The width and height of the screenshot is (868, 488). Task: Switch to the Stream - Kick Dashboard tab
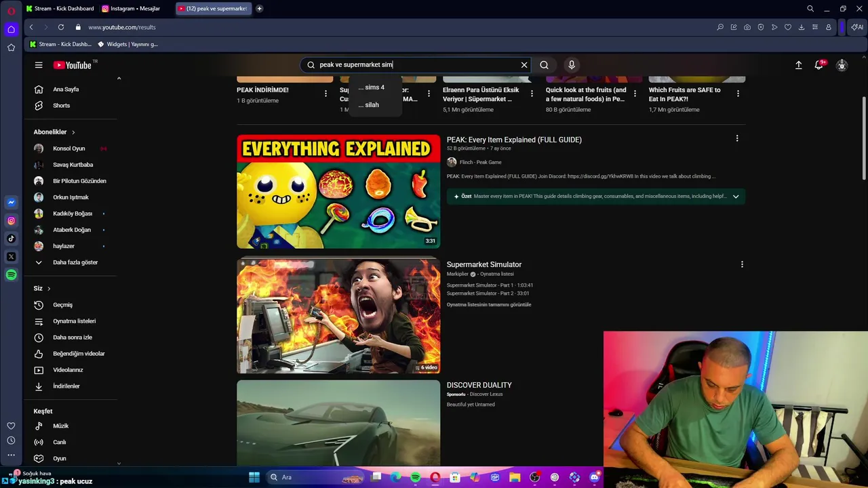pyautogui.click(x=60, y=9)
